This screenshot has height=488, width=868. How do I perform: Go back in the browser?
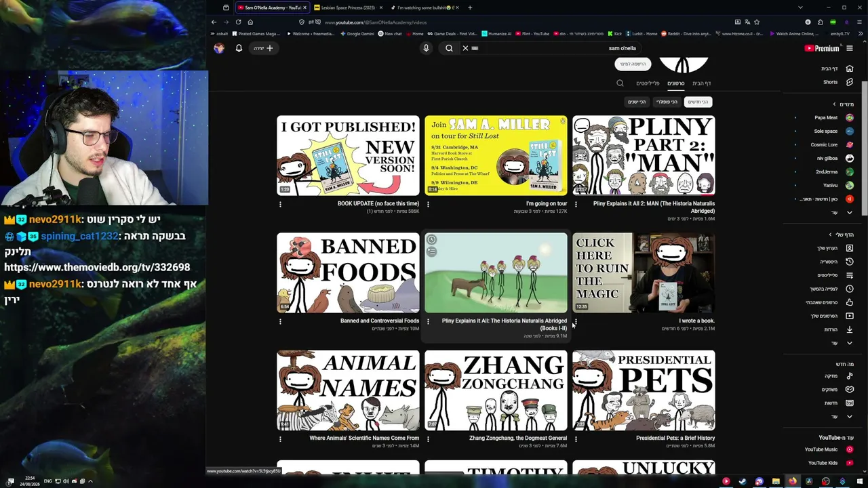[x=214, y=22]
